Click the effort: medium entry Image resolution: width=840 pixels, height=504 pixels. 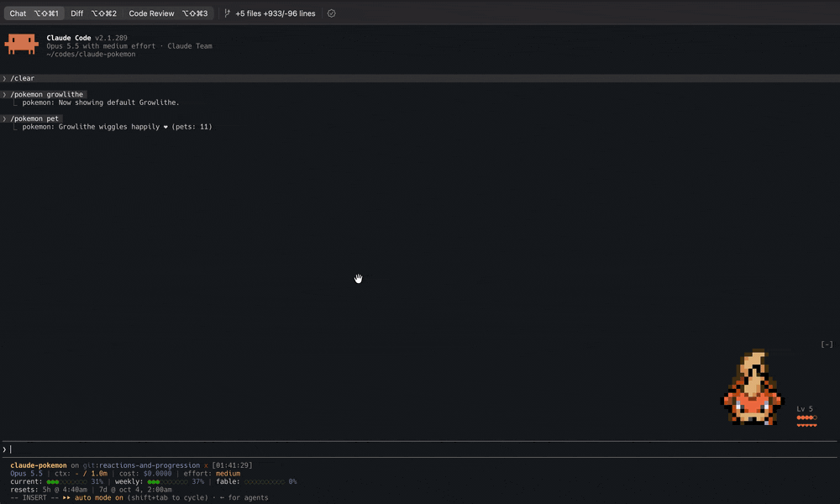212,474
